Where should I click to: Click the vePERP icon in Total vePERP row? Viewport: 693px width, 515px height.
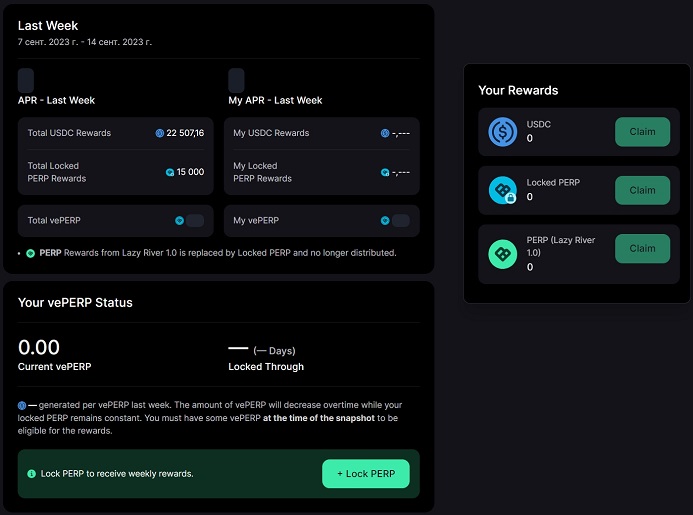coord(180,220)
